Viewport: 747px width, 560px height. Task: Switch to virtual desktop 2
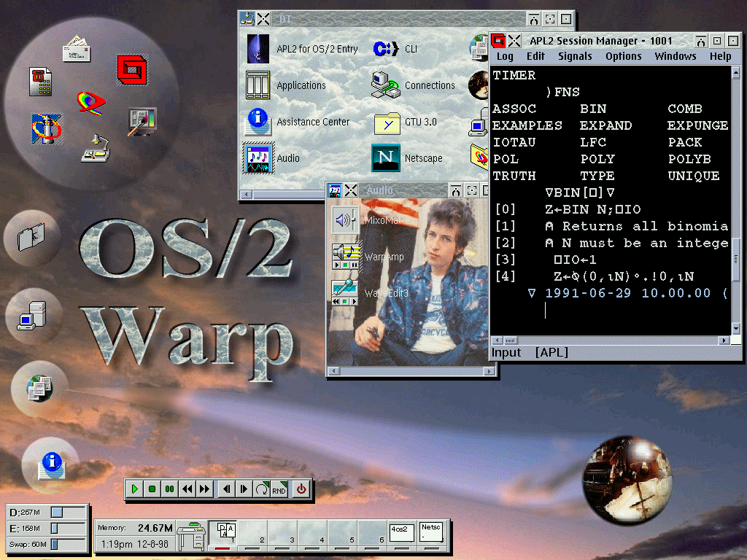click(253, 534)
